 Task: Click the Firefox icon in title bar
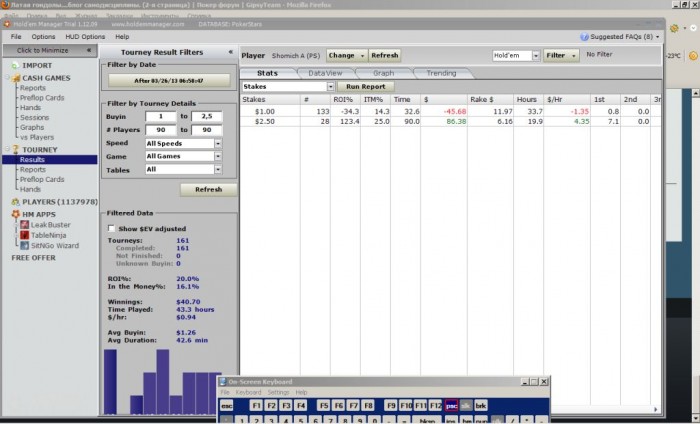click(x=5, y=5)
